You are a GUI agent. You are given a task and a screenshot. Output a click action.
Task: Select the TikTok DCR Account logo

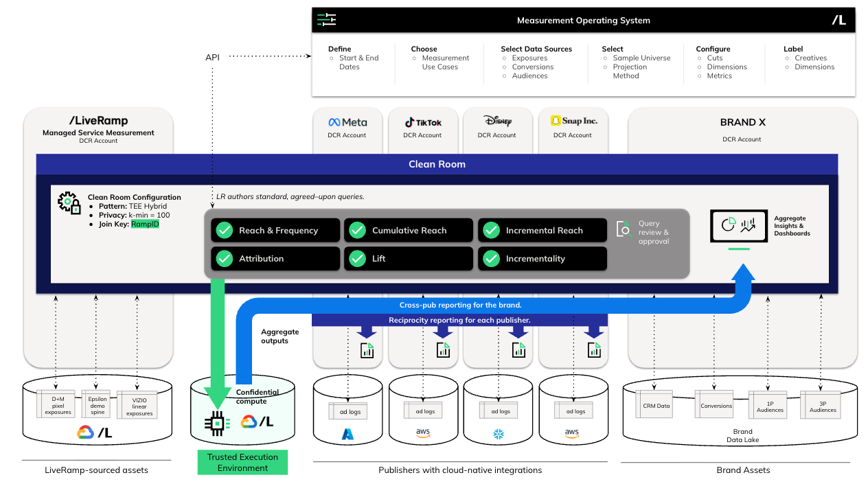[x=423, y=122]
